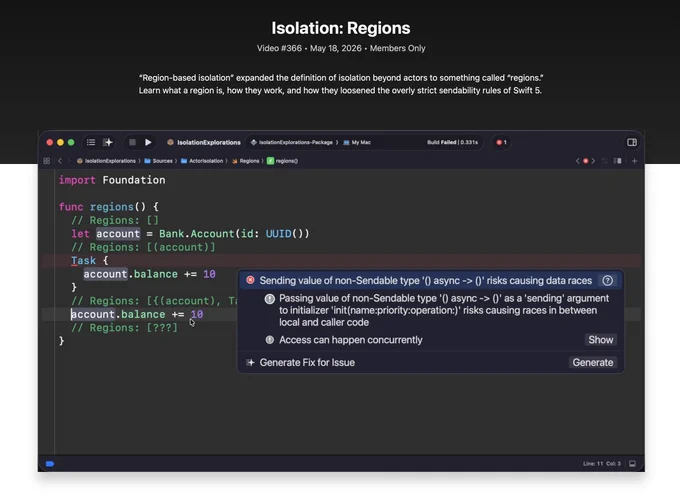Click the note icon beside 'Passing value'
The width and height of the screenshot is (680, 502).
(269, 299)
